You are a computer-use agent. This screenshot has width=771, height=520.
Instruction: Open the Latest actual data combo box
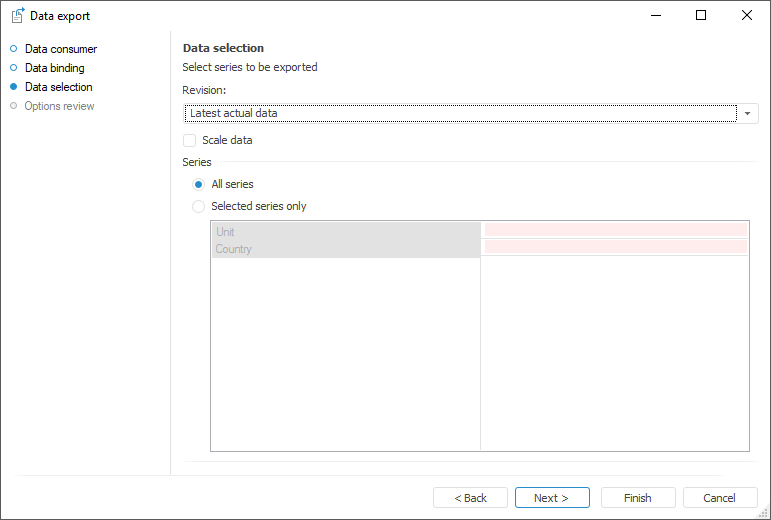460,114
